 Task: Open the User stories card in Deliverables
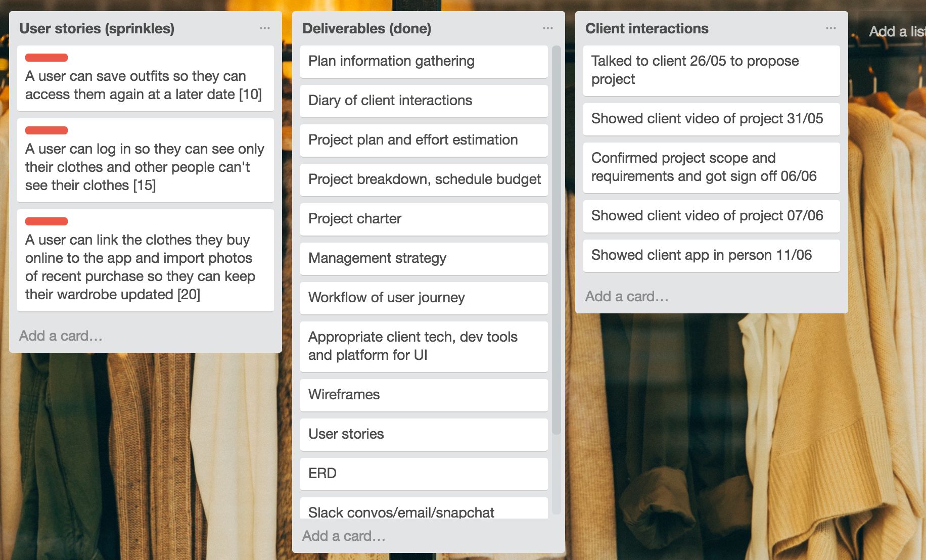coord(424,434)
